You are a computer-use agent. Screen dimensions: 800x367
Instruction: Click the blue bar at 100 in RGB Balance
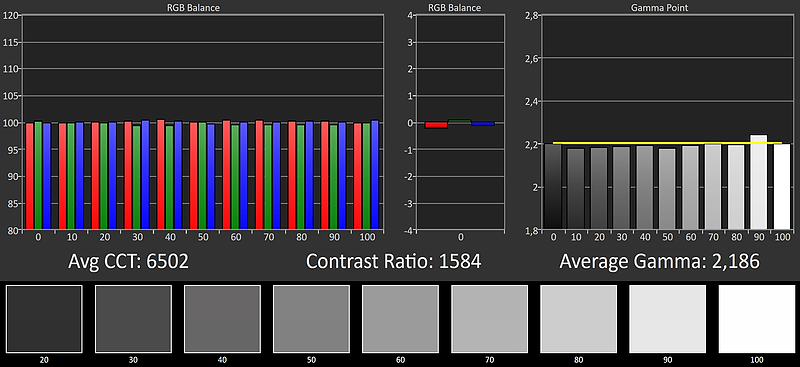[375, 175]
